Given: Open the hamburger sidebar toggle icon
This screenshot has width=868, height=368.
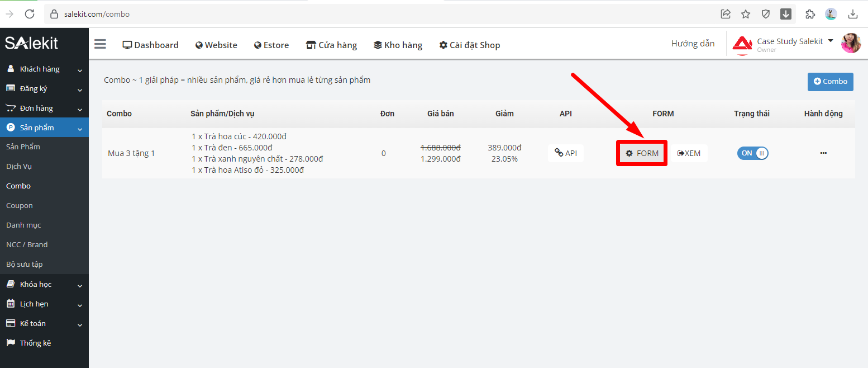Looking at the screenshot, I should point(100,44).
